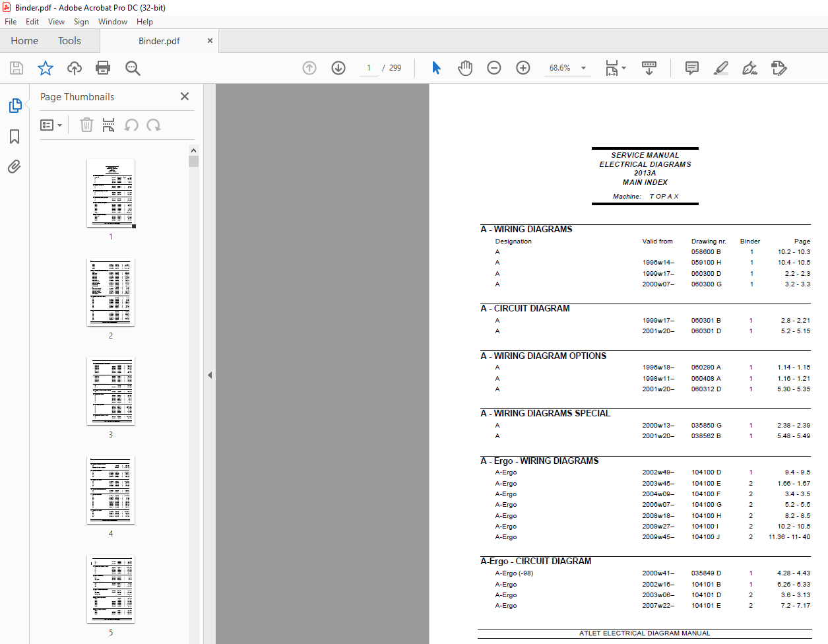Click the Save file icon
Viewport: 828px width, 644px height.
click(16, 68)
